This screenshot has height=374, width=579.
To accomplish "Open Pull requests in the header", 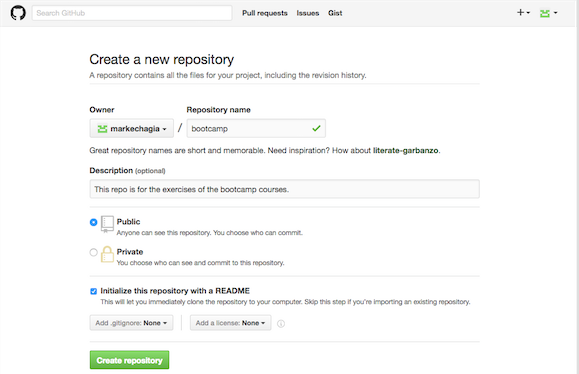I will 265,13.
